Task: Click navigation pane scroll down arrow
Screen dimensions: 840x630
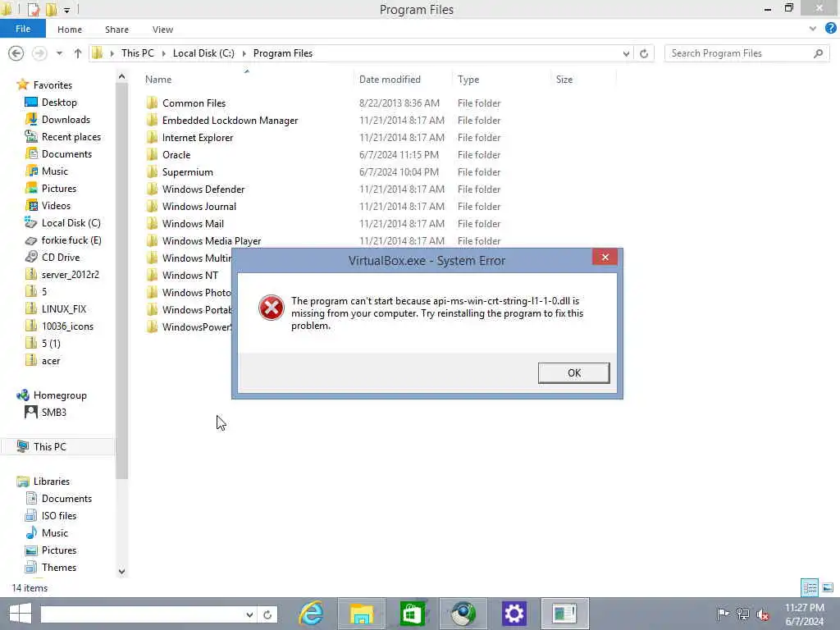Action: point(121,572)
